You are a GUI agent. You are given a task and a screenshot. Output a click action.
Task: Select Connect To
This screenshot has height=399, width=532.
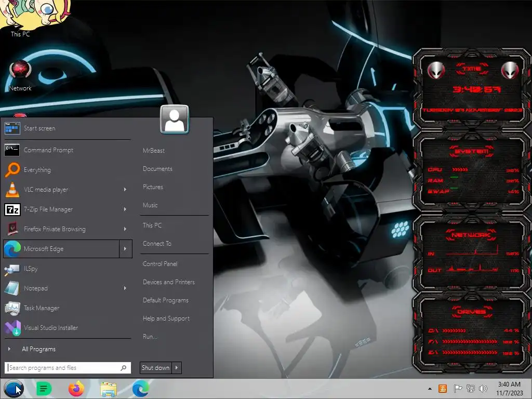(157, 244)
